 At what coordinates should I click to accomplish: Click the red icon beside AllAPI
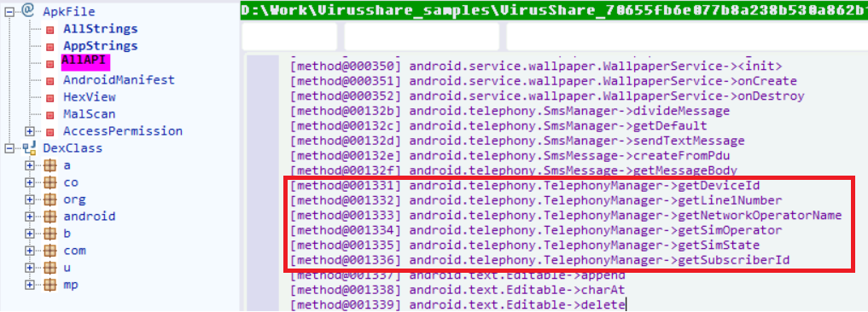click(x=50, y=64)
